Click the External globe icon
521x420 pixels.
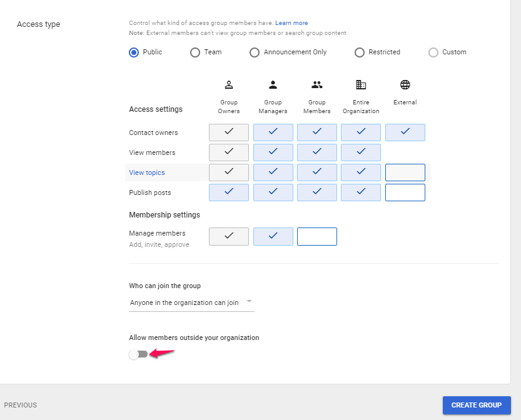point(405,85)
